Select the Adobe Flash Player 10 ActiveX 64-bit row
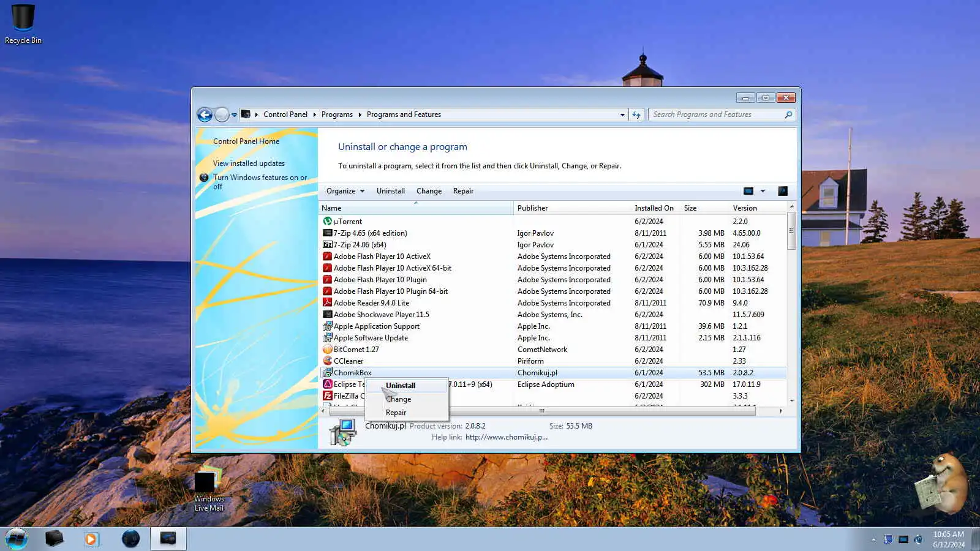Screen dimensions: 980x551 click(553, 268)
